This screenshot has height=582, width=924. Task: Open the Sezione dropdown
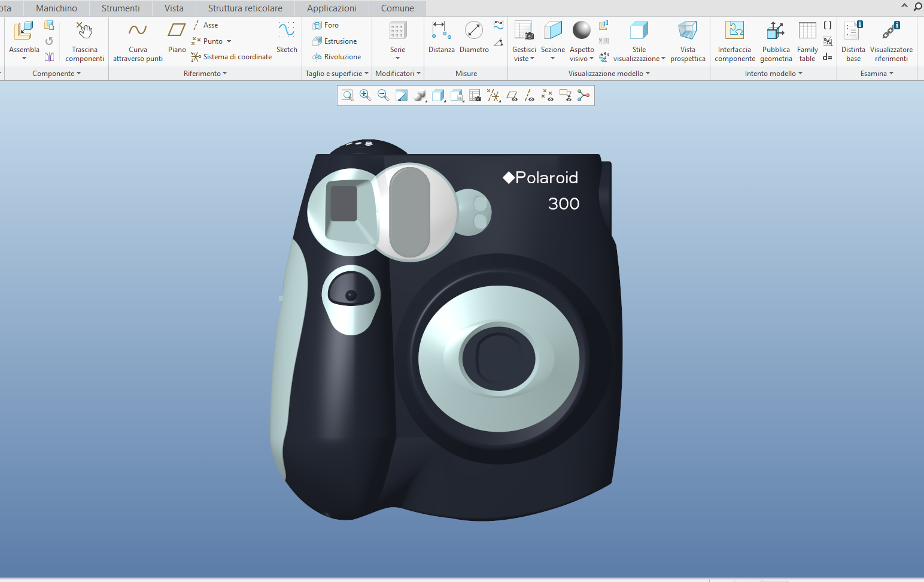[553, 59]
